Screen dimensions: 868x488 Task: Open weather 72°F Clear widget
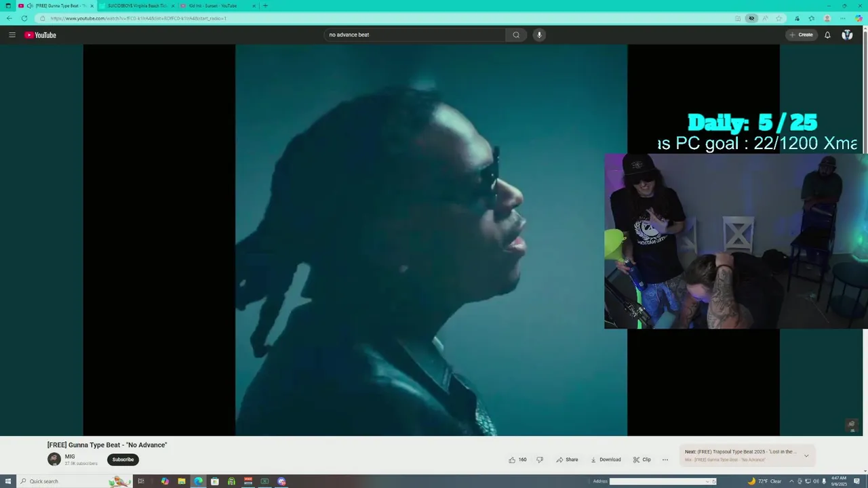764,481
